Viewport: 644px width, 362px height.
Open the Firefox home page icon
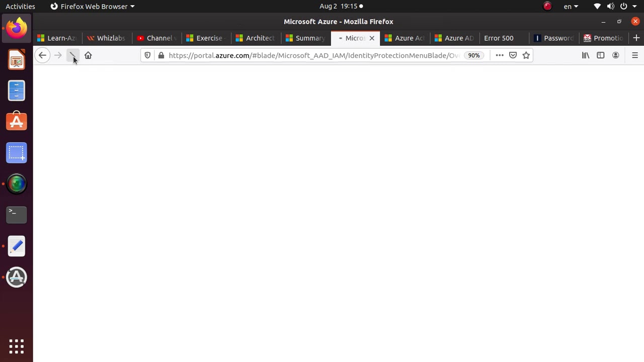[x=88, y=55]
